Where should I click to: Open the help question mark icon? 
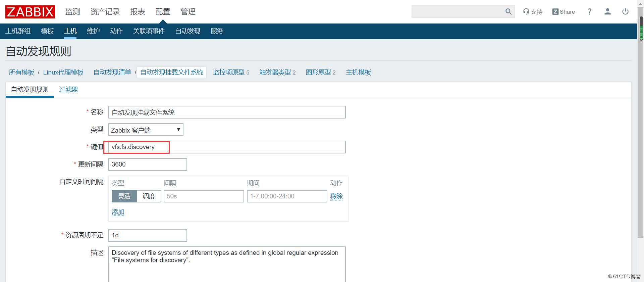[590, 12]
